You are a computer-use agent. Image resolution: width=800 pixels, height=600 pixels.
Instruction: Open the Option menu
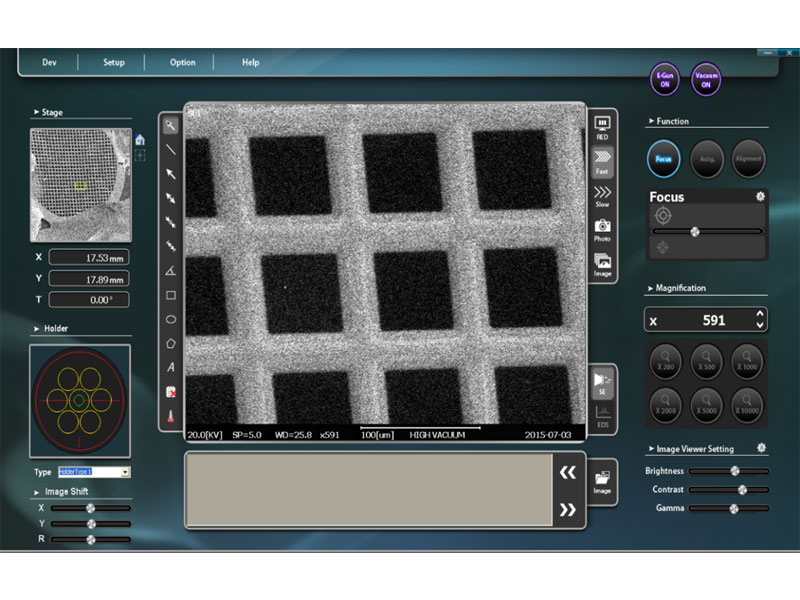pos(183,62)
